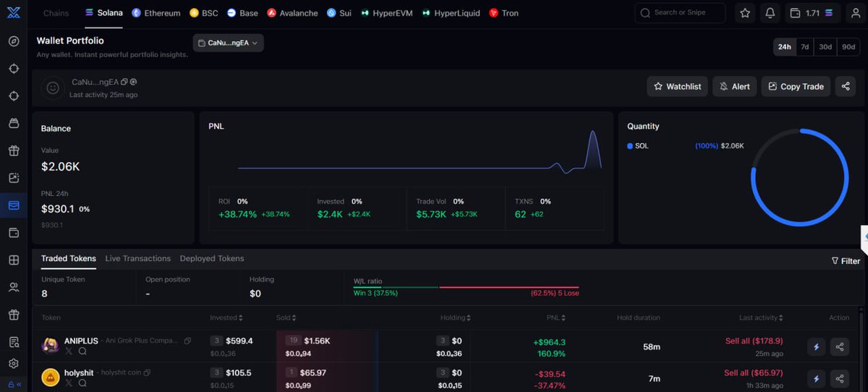Open the notifications bell in header
This screenshot has width=868, height=392.
pyautogui.click(x=770, y=13)
